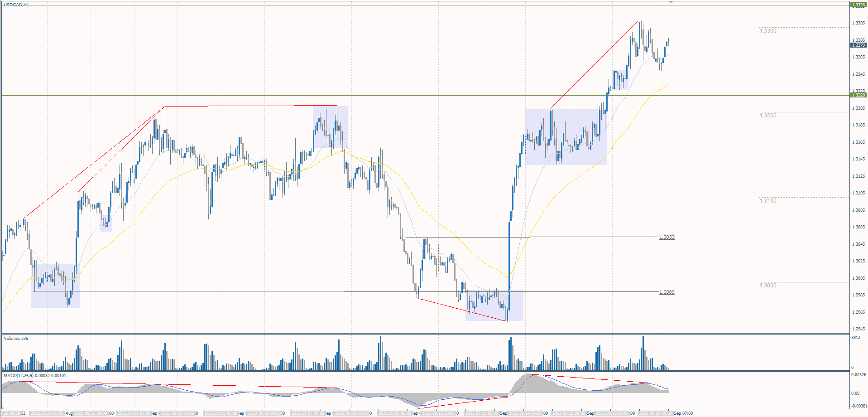Image resolution: width=868 pixels, height=417 pixels.
Task: Click the 2022.08.31 00:00 time label
Action: point(91,413)
